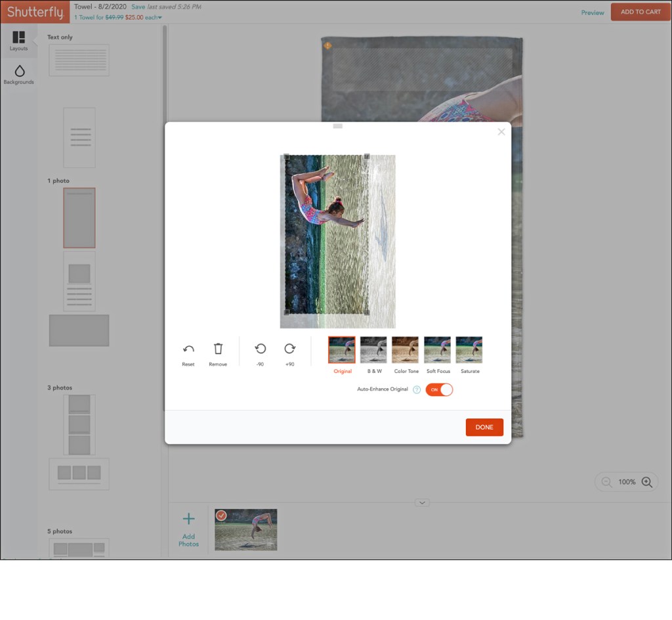Open the Layouts tab
This screenshot has height=620, width=672.
tap(18, 41)
